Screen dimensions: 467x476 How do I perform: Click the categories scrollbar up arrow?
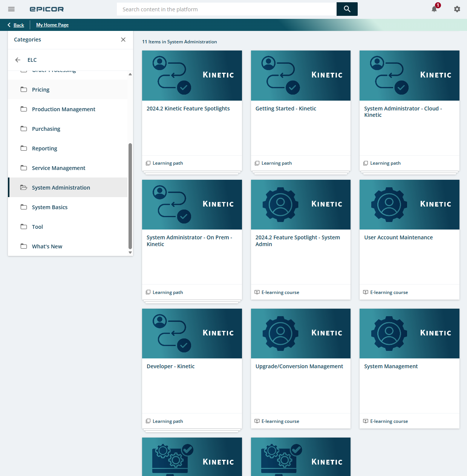[x=130, y=74]
